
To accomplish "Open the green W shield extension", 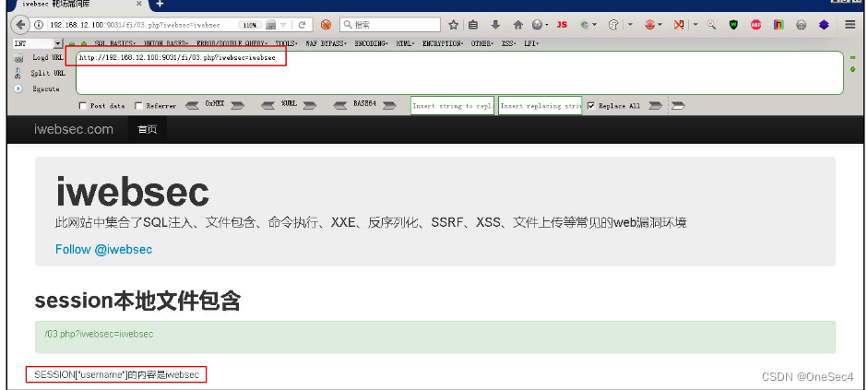I will point(733,25).
